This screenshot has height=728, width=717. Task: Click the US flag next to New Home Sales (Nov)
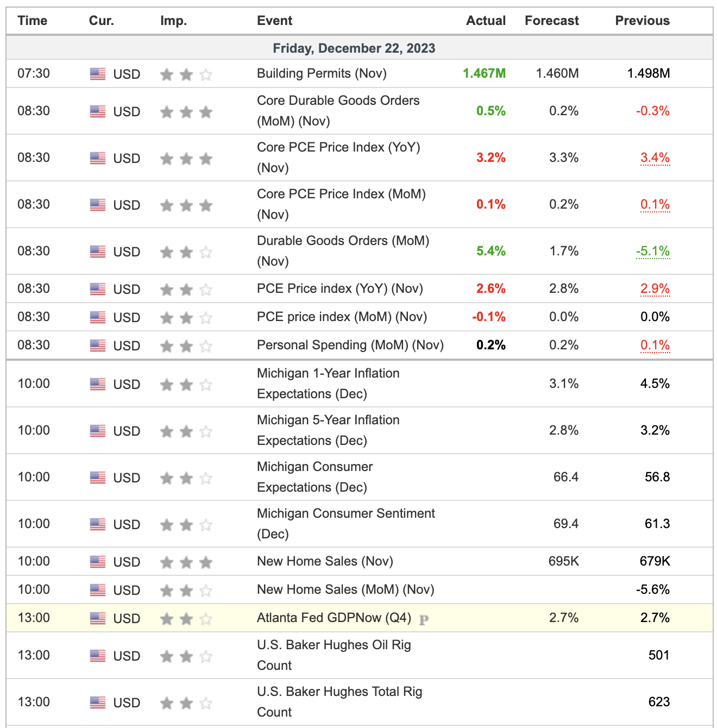coord(98,562)
